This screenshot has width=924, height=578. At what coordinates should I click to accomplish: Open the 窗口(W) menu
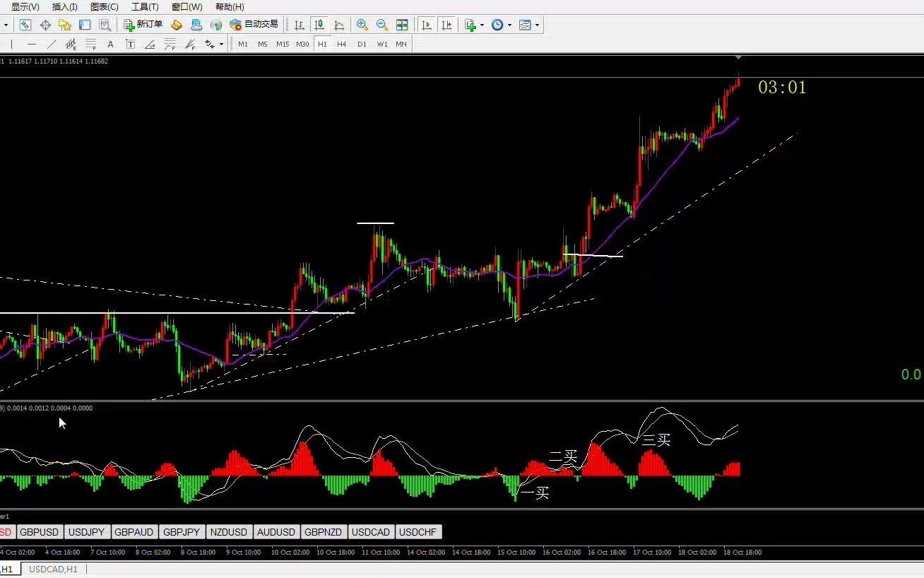click(x=187, y=7)
